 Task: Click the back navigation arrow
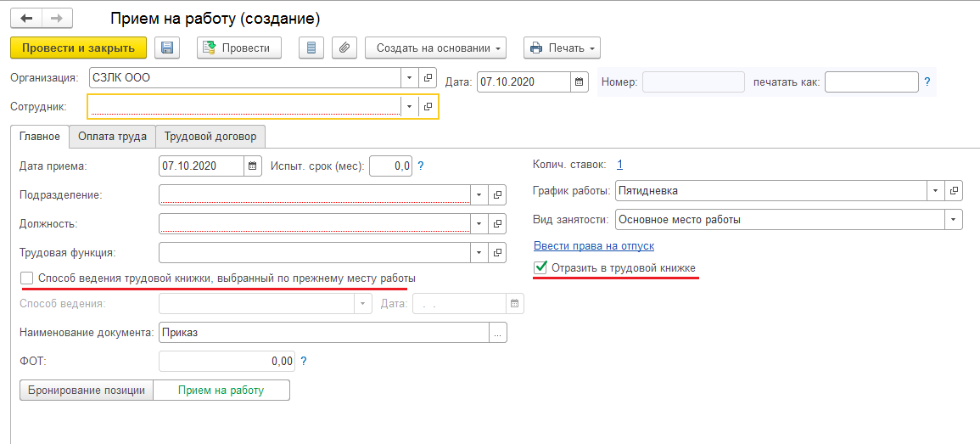pyautogui.click(x=26, y=18)
